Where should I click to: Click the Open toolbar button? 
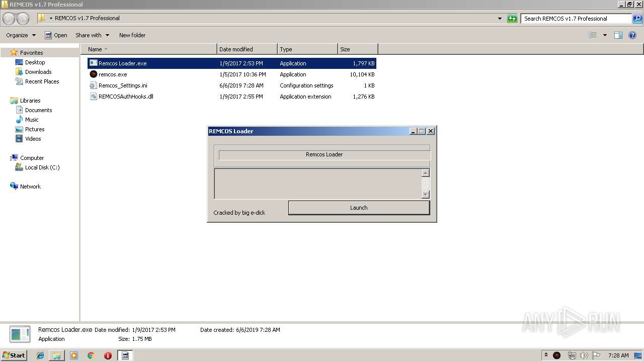56,35
